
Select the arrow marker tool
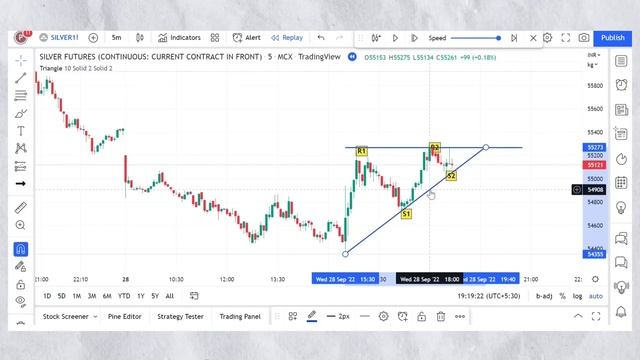21,184
